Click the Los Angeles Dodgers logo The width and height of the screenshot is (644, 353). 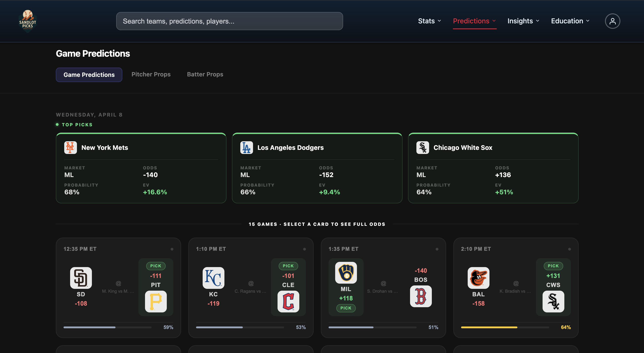tap(246, 148)
